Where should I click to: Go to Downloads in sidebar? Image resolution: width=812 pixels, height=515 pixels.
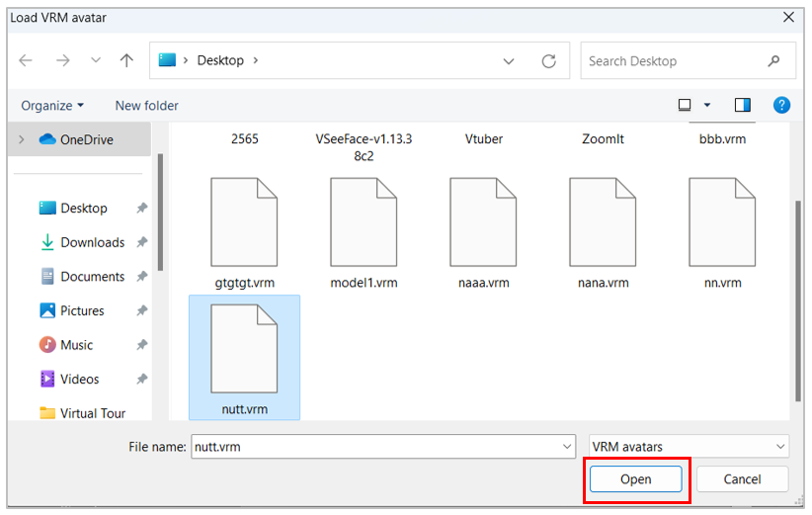(92, 242)
